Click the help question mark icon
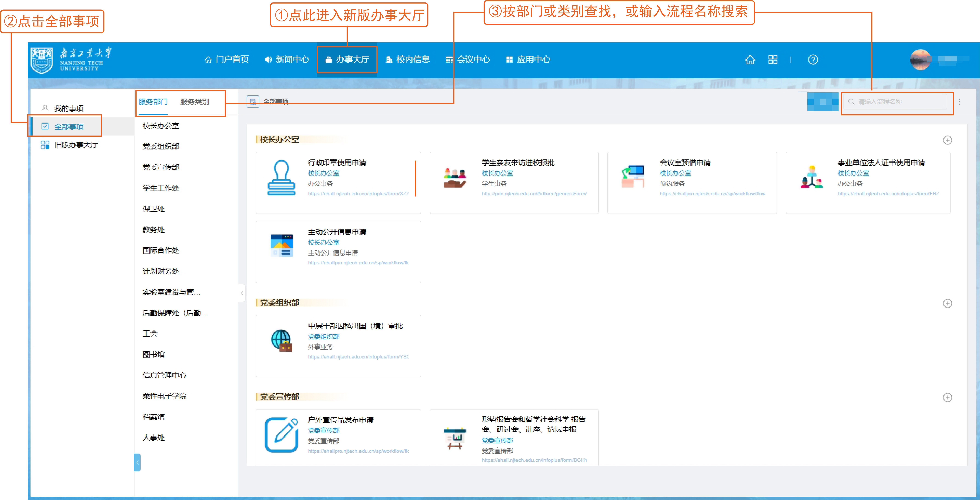This screenshot has height=500, width=980. tap(813, 60)
